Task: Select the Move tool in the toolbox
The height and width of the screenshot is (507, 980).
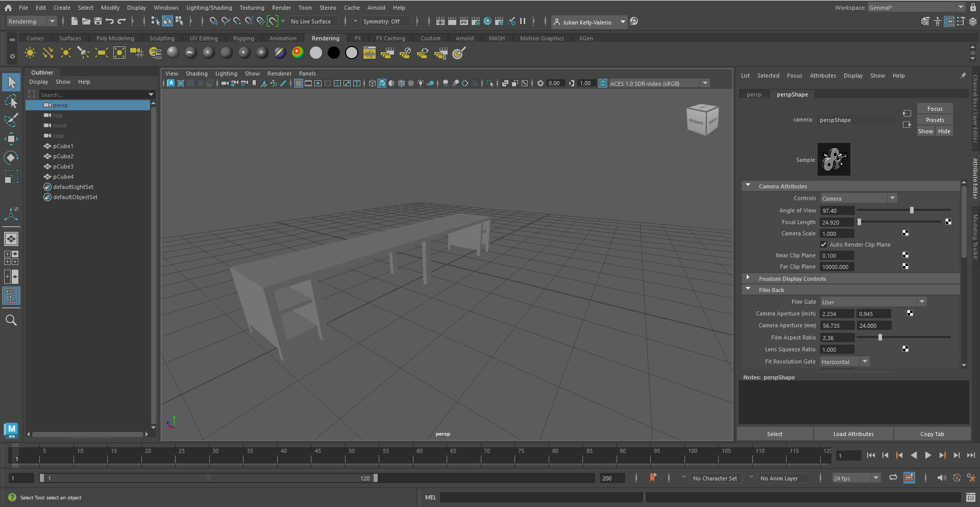Action: tap(11, 139)
